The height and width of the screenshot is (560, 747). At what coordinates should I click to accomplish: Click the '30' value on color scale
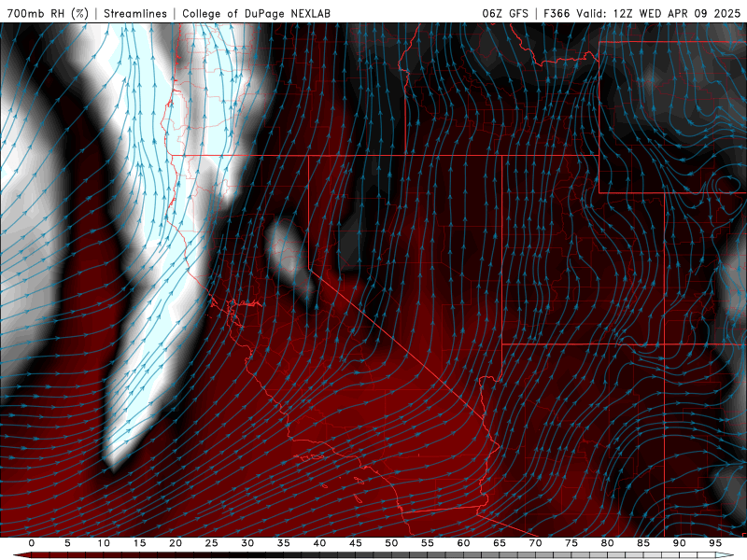point(247,543)
